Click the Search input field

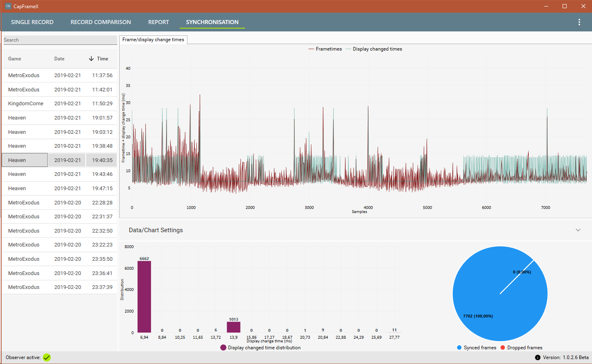[x=60, y=40]
